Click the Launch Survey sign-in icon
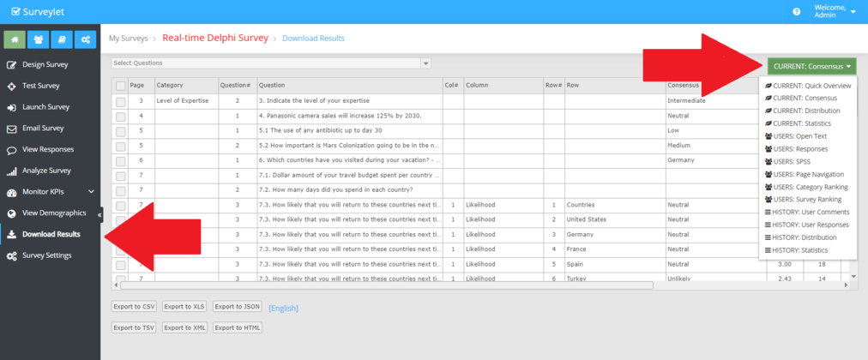Viewport: 868px width, 360px height. point(12,107)
